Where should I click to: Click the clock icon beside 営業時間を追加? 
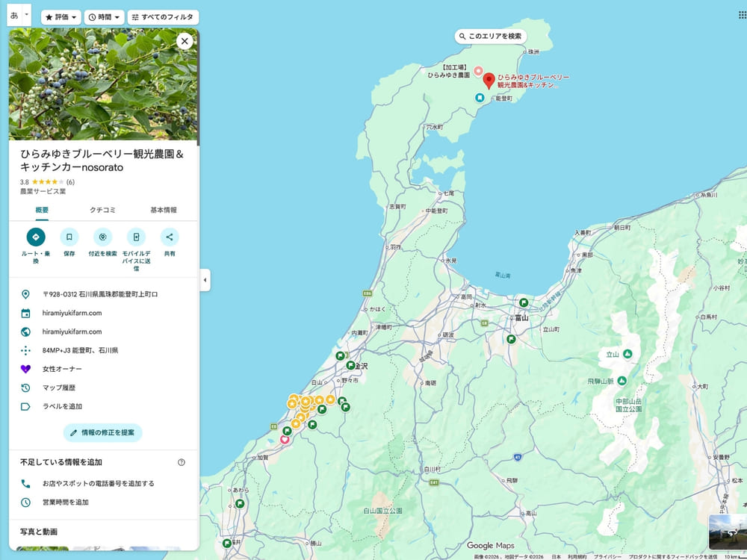click(25, 502)
